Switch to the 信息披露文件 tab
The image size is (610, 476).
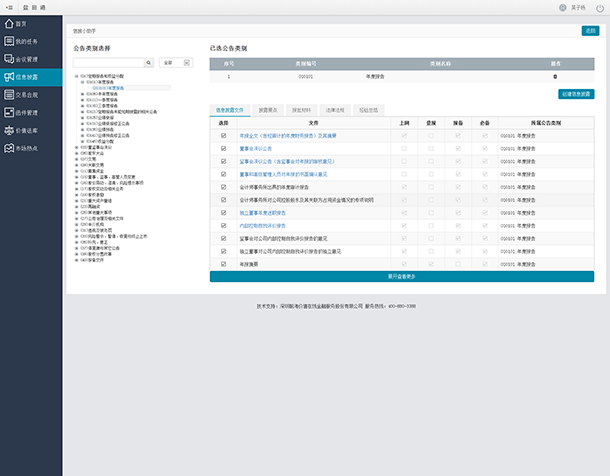pos(230,110)
